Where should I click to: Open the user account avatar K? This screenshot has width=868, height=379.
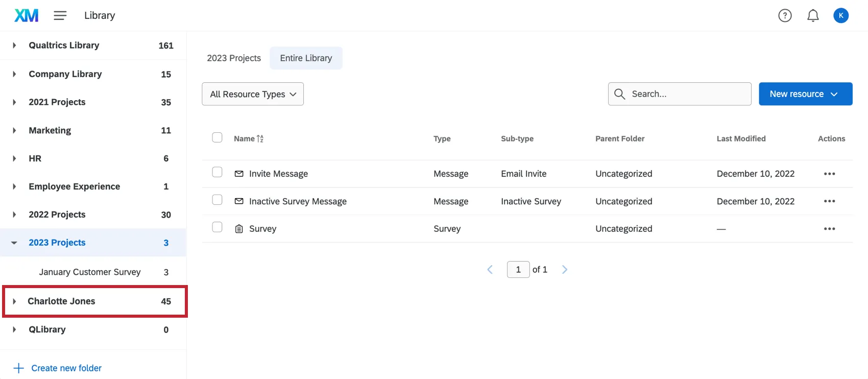pyautogui.click(x=841, y=16)
